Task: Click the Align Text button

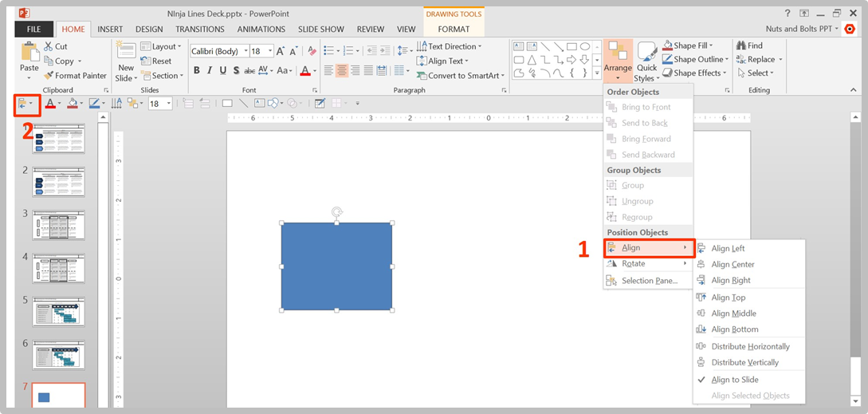Action: point(442,61)
